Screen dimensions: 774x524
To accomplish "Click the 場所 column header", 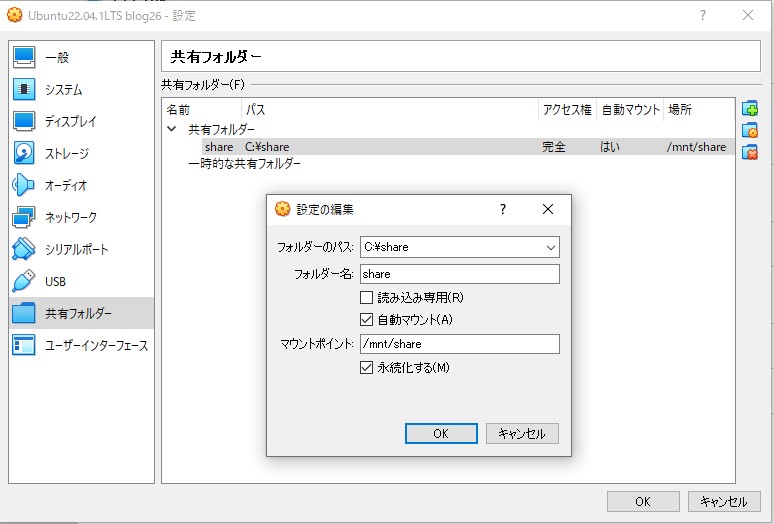I will [x=699, y=110].
